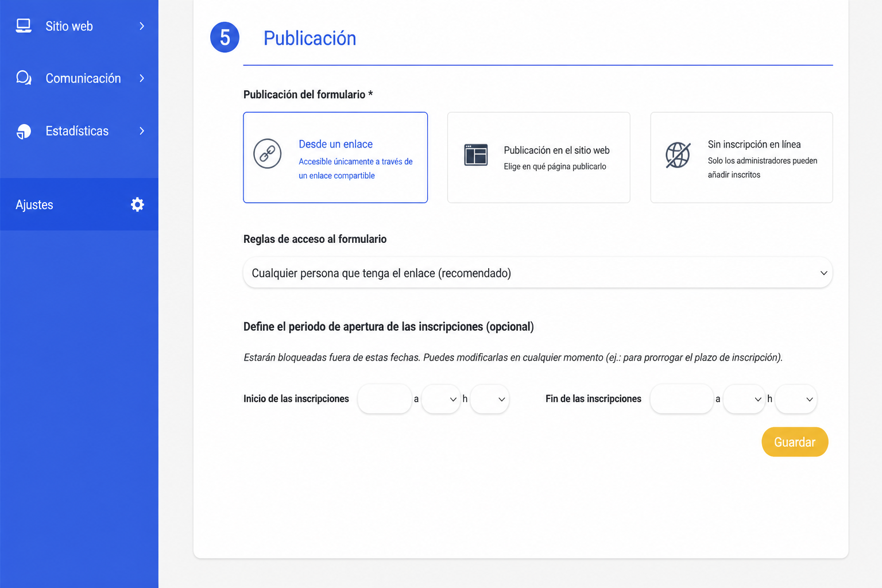Open the start minutes dropdown
882x588 pixels.
pyautogui.click(x=490, y=399)
